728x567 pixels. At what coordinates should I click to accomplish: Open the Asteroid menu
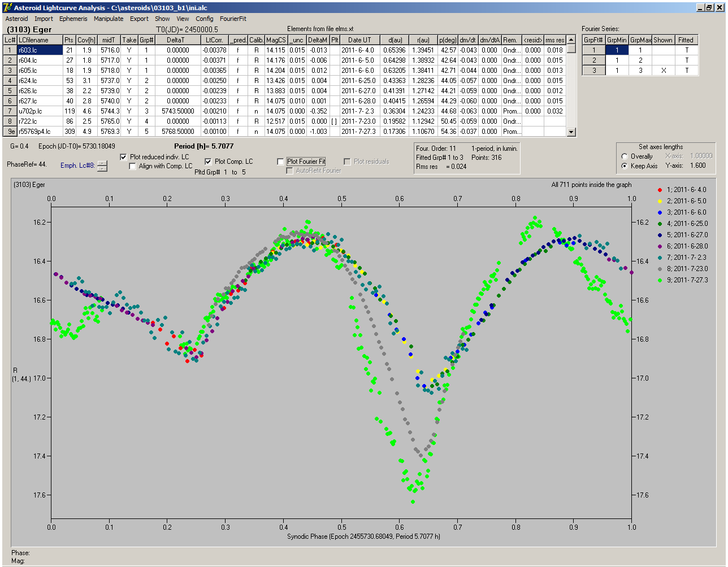pyautogui.click(x=16, y=19)
